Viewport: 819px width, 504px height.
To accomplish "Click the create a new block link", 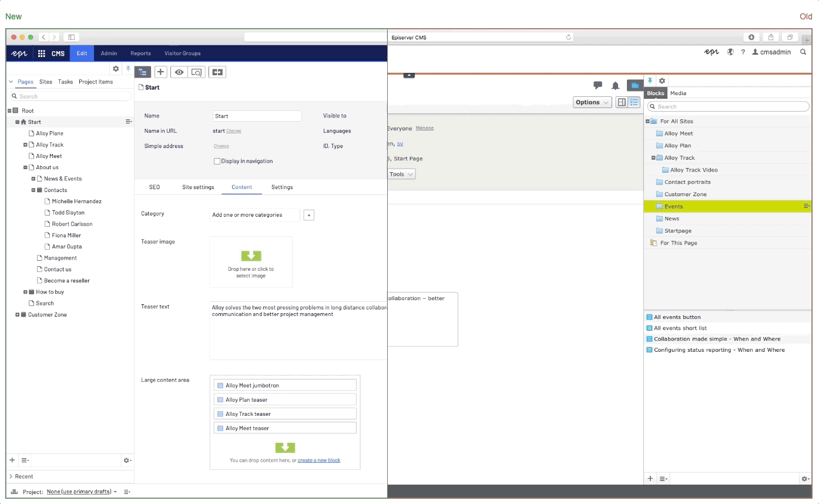I will pyautogui.click(x=318, y=461).
